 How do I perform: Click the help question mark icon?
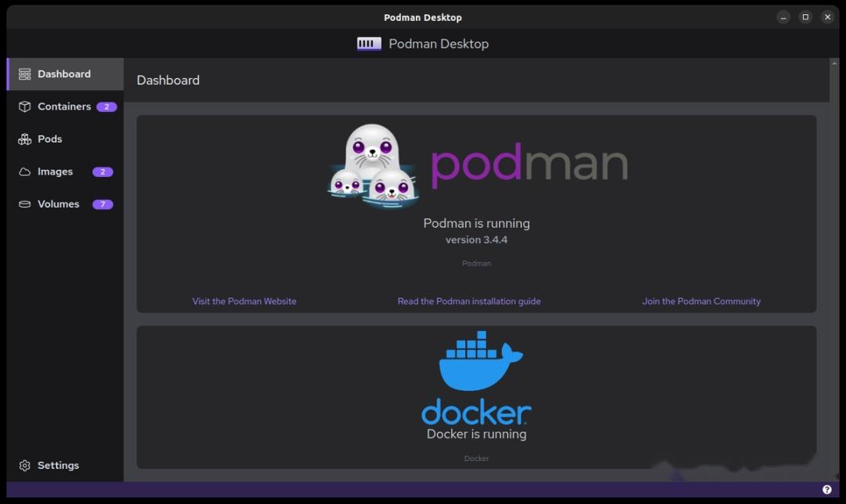(826, 488)
